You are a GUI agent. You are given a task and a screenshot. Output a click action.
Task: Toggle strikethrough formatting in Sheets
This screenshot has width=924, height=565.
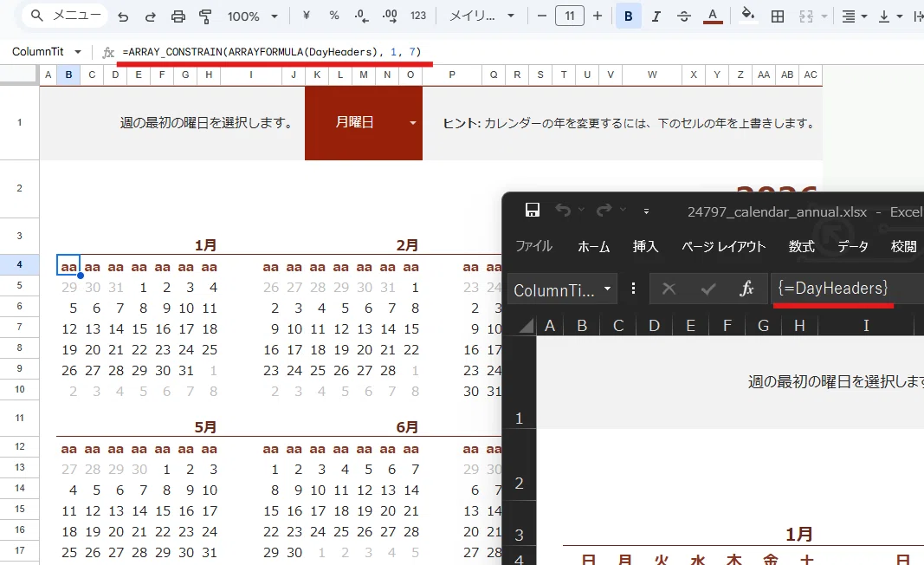[x=683, y=16]
